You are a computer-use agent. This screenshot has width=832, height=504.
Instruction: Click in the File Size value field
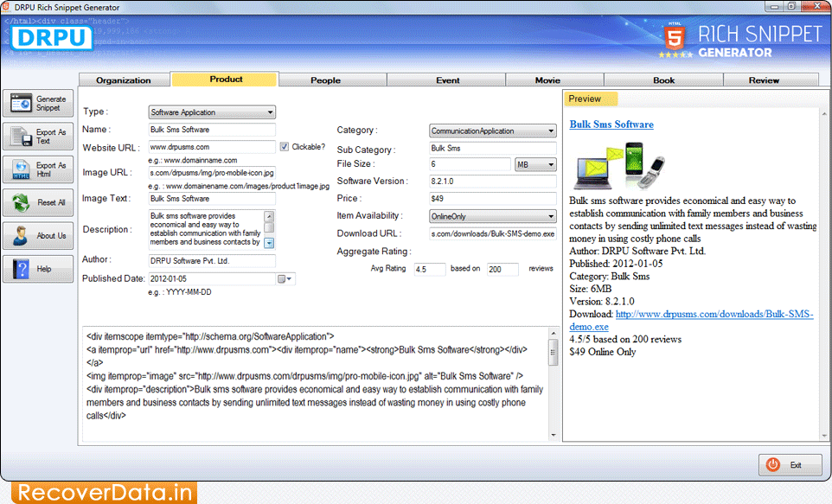point(470,164)
